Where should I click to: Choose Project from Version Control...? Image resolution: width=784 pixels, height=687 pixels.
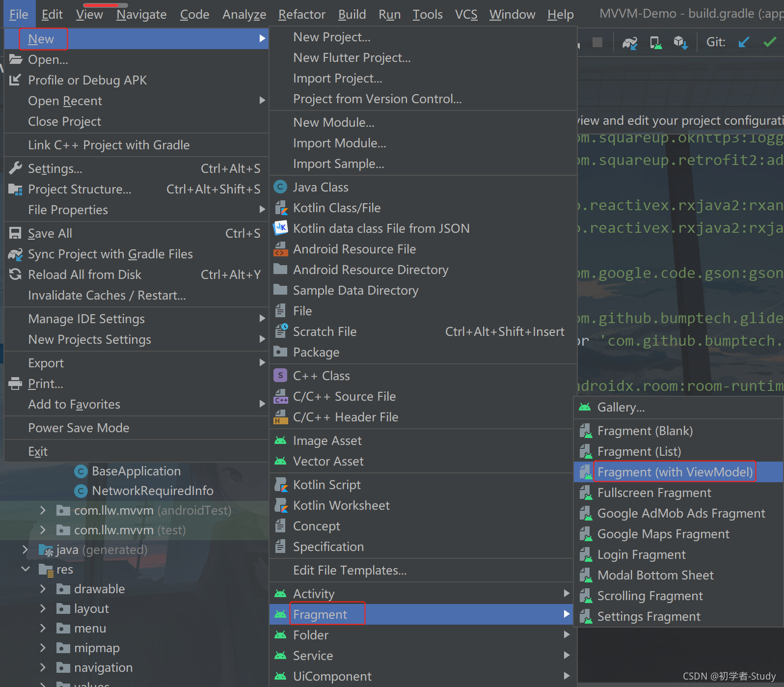point(423,99)
